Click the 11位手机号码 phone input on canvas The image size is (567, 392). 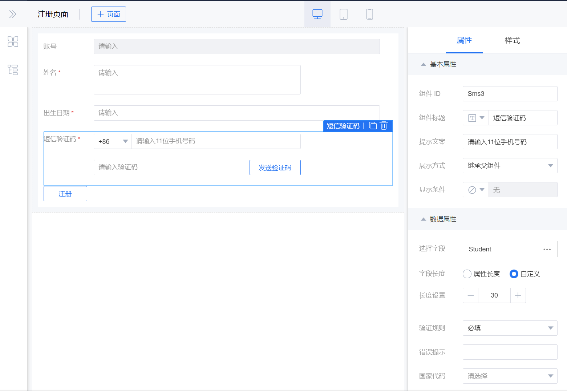pos(216,141)
